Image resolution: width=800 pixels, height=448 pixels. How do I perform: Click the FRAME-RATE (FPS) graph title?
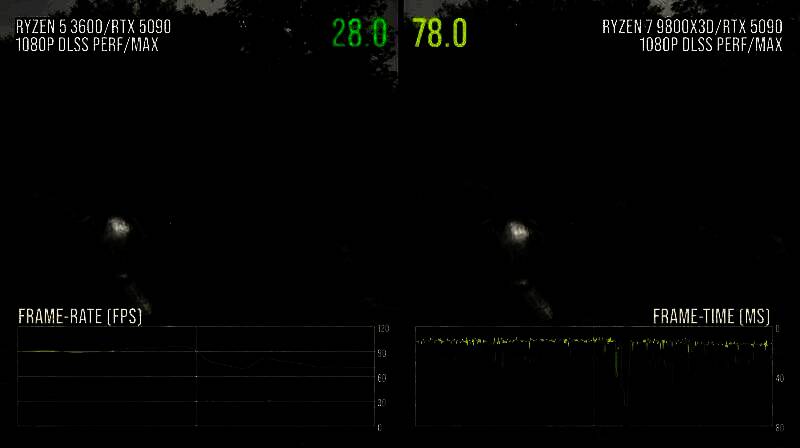click(x=80, y=317)
